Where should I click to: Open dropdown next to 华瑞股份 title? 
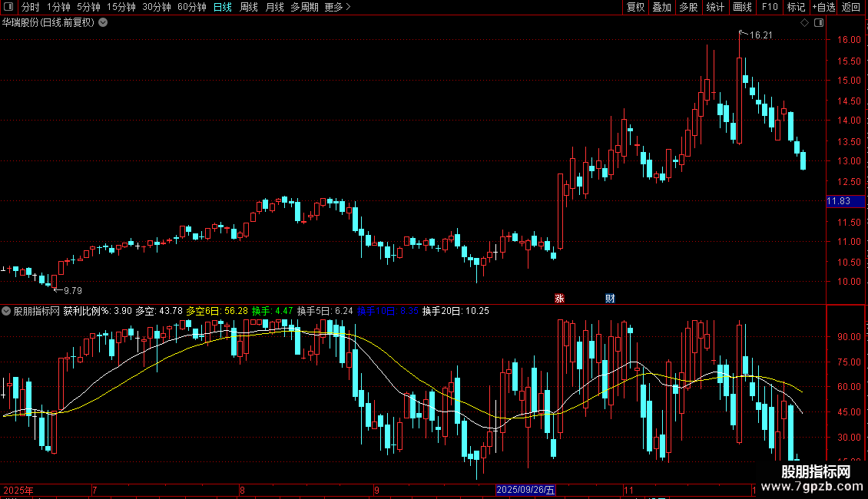point(103,23)
